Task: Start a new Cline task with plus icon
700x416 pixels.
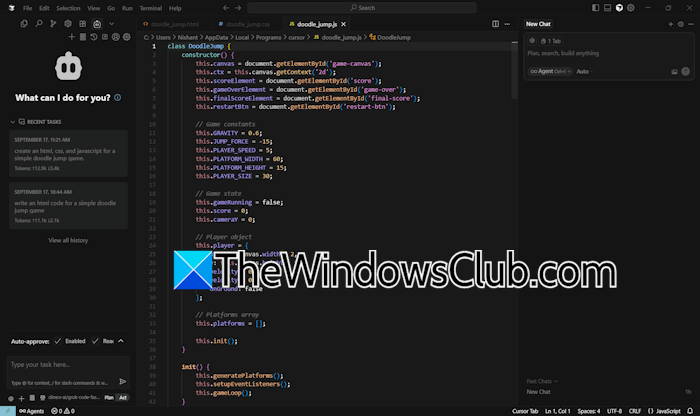Action: pos(71,37)
